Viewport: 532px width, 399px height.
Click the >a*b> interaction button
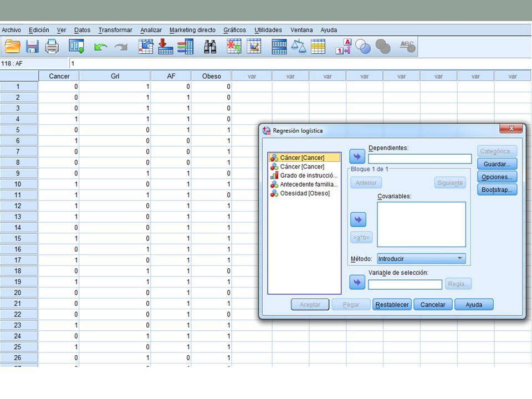coord(361,238)
